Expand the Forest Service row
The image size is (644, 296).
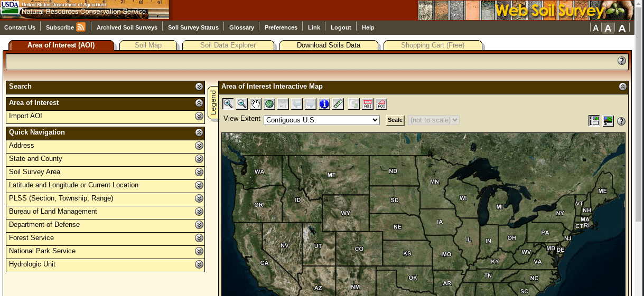[199, 238]
